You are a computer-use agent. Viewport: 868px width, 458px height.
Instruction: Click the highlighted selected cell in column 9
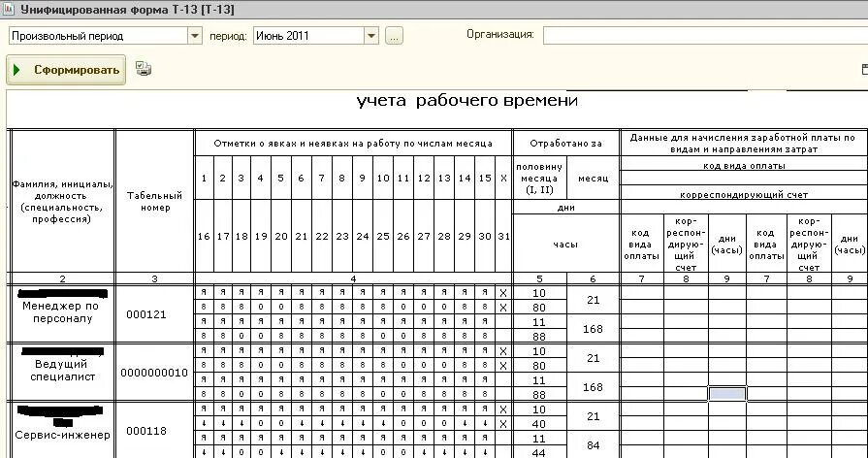coord(727,394)
